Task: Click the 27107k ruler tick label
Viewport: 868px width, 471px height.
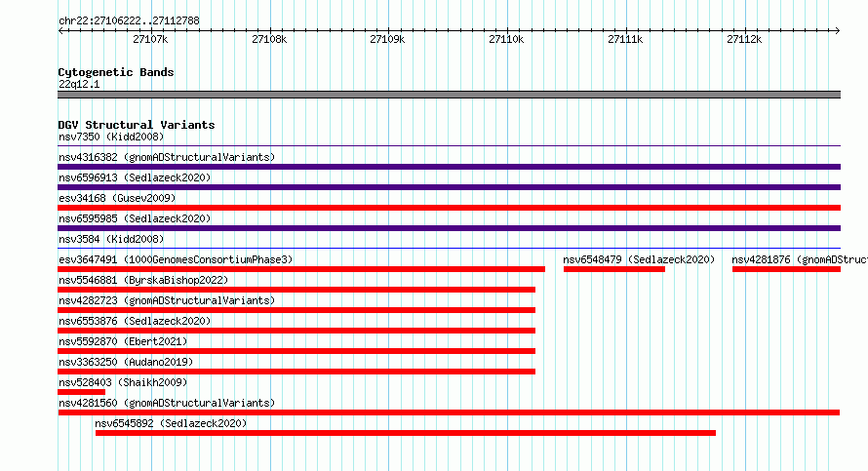Action: [150, 39]
